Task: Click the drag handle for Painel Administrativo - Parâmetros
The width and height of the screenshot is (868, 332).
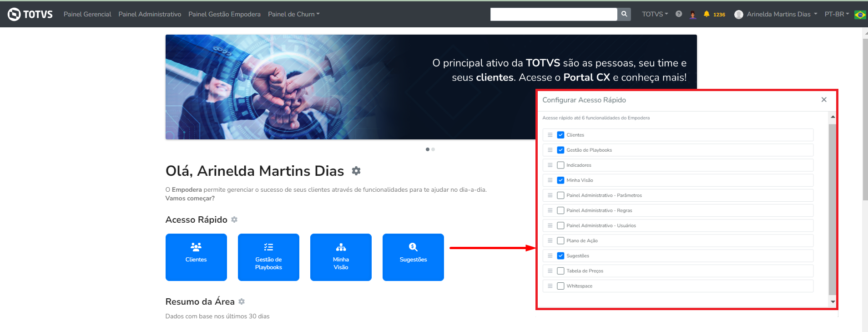Action: pos(550,195)
